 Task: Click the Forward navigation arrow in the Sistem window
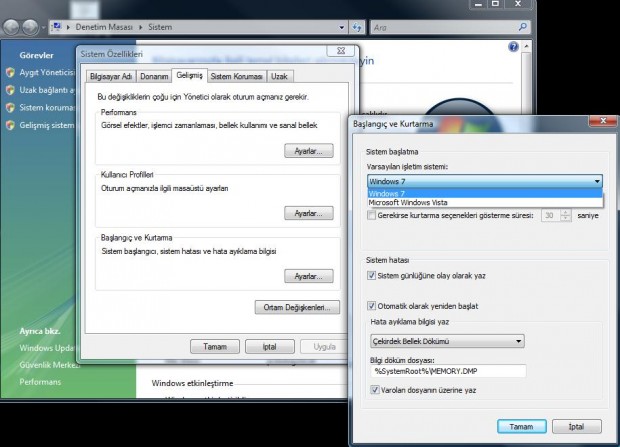point(30,27)
